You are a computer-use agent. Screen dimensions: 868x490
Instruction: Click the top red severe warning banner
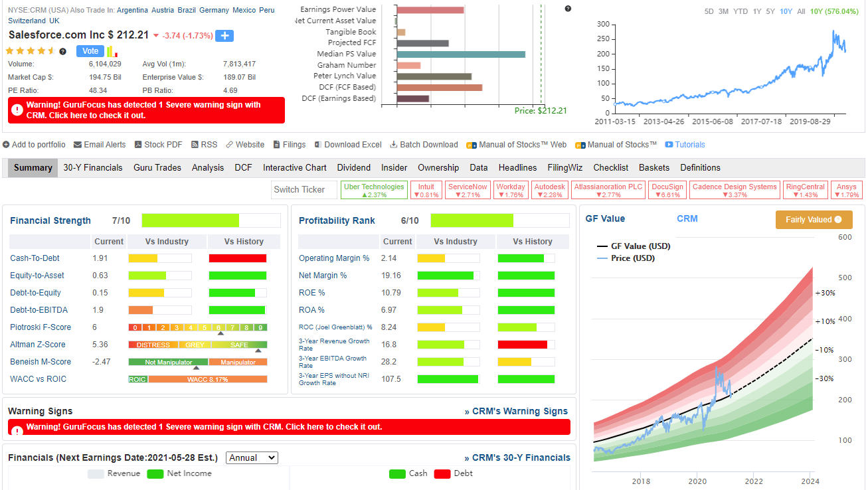(147, 110)
